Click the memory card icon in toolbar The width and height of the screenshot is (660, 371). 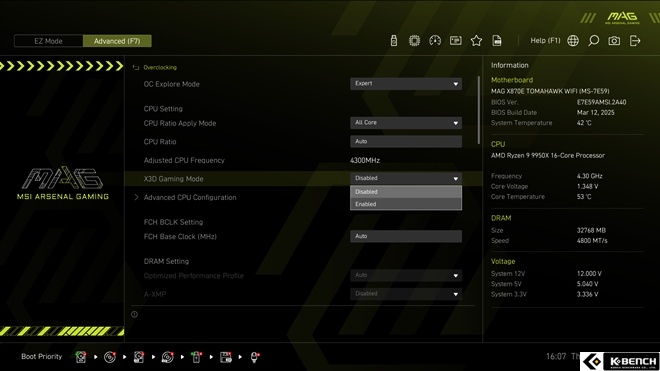pos(455,40)
